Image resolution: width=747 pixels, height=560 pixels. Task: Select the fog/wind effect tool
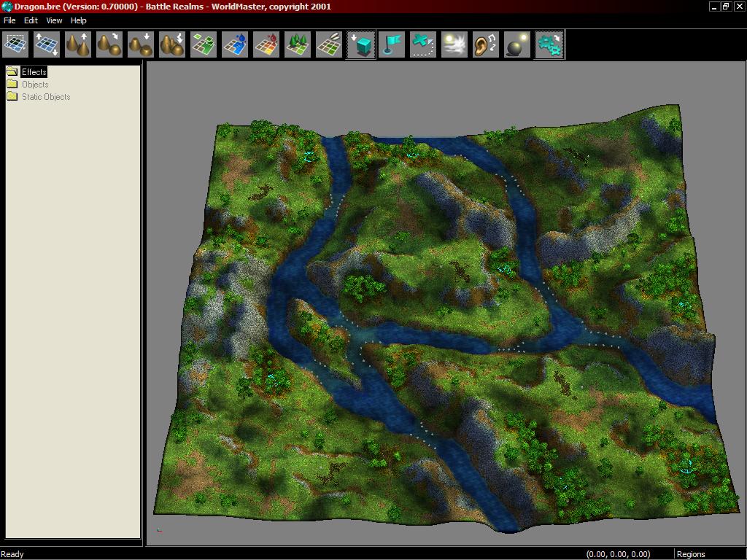[x=454, y=44]
